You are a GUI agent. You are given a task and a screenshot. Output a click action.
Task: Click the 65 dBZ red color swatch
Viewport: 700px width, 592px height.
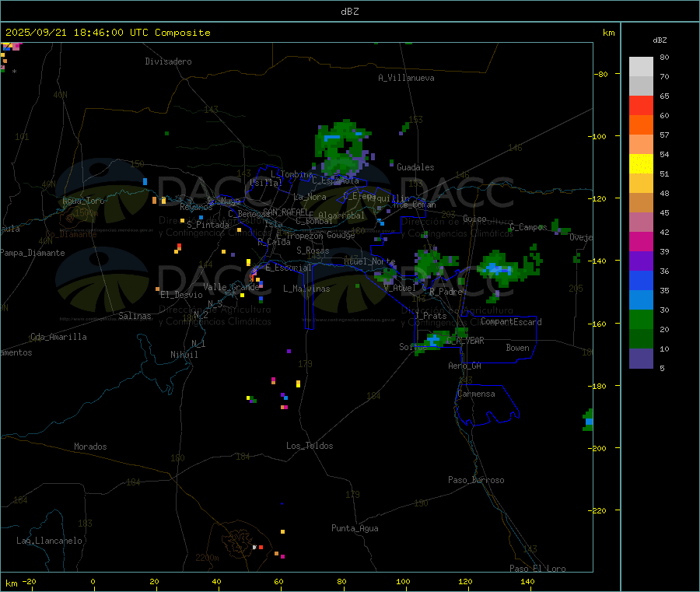click(641, 105)
